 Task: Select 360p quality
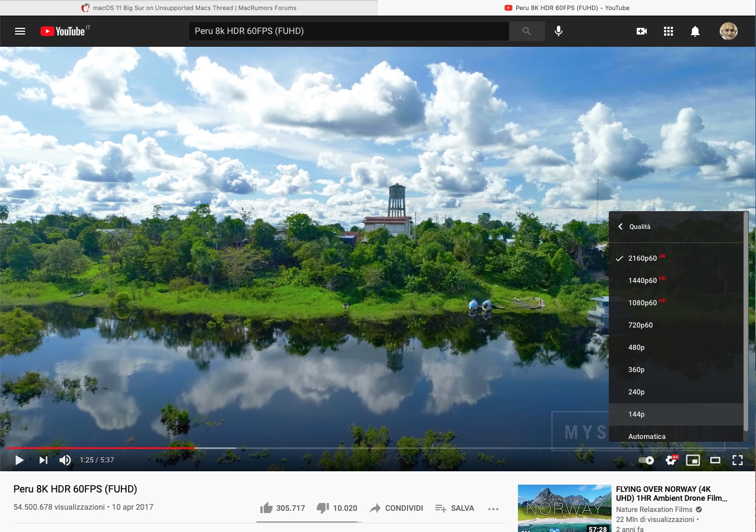pos(676,369)
